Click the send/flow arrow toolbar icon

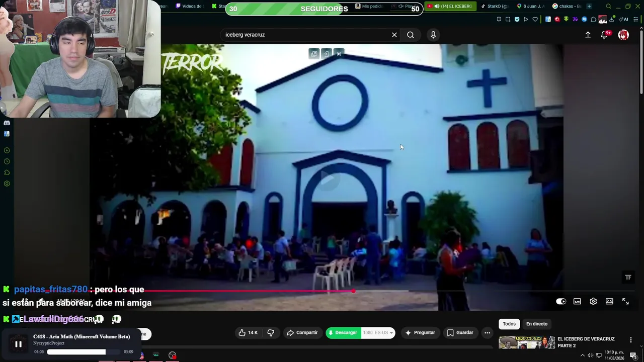[x=526, y=19]
